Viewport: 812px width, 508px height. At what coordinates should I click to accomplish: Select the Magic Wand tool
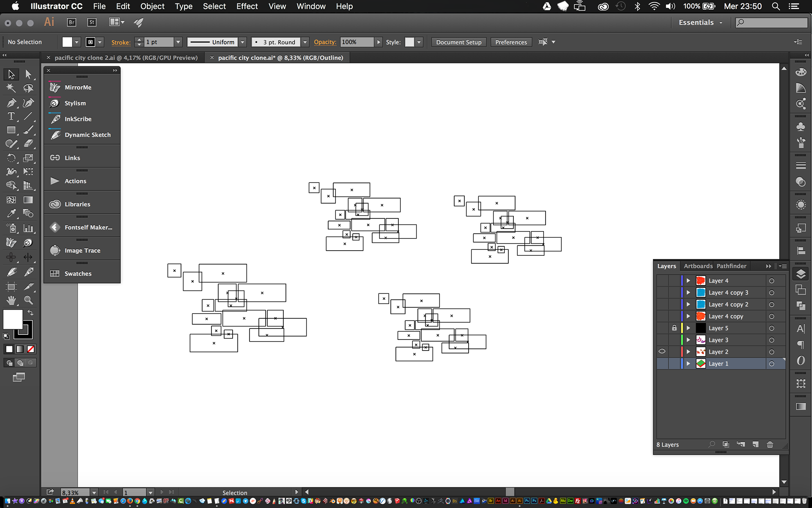click(x=11, y=88)
